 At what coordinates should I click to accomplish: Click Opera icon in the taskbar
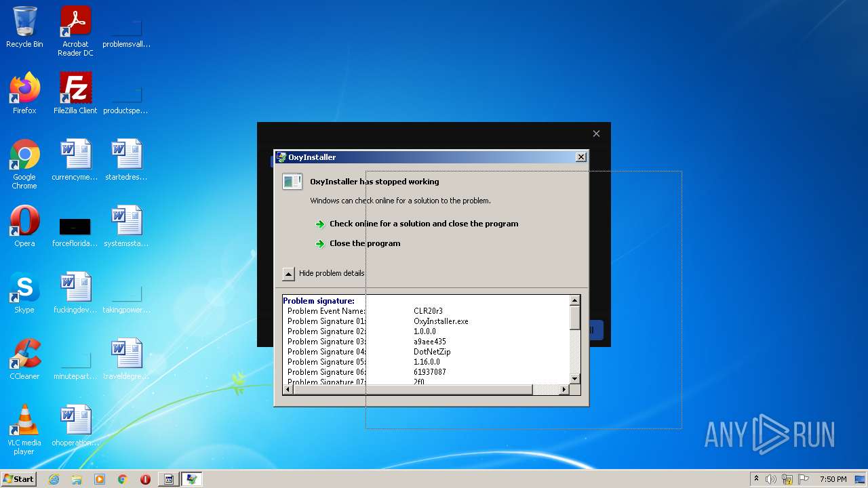pyautogui.click(x=145, y=479)
